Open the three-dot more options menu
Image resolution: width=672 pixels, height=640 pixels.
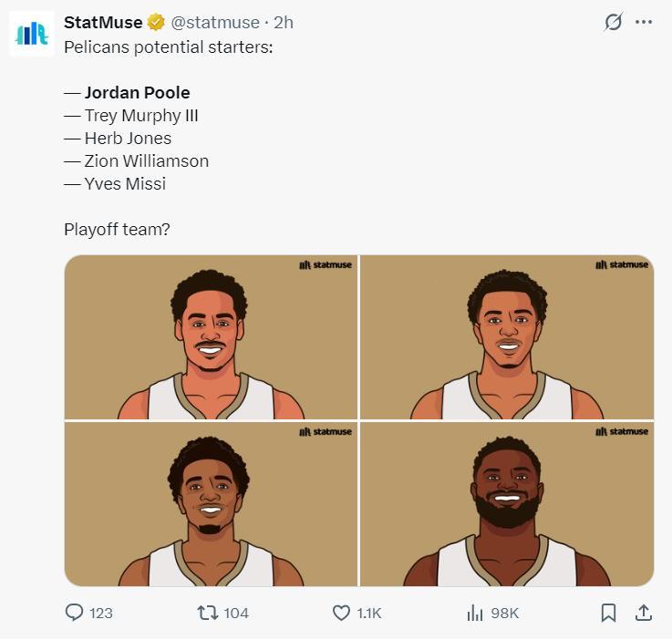[644, 23]
